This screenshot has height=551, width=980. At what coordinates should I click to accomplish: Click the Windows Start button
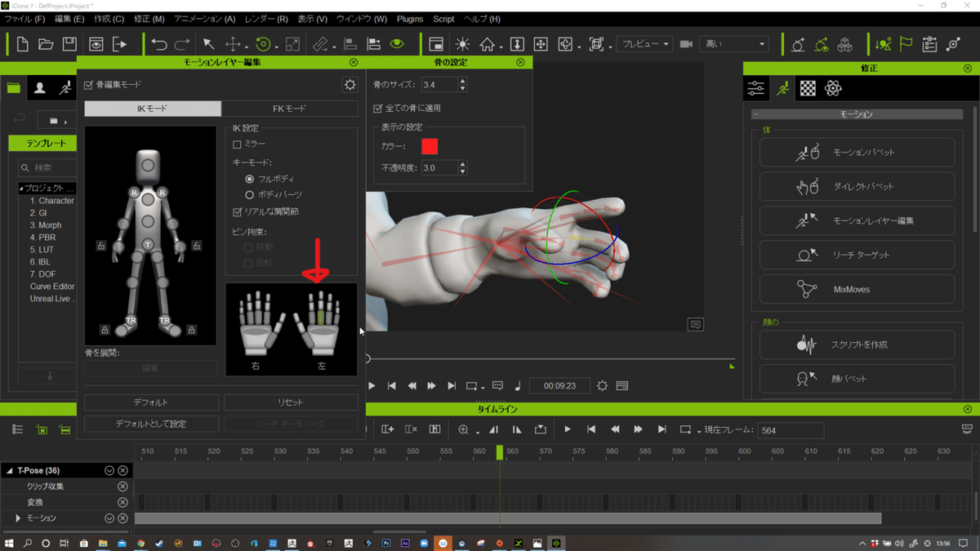click(x=9, y=543)
